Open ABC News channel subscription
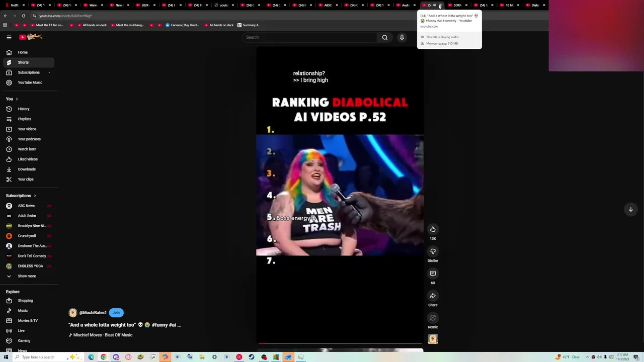 28,206
